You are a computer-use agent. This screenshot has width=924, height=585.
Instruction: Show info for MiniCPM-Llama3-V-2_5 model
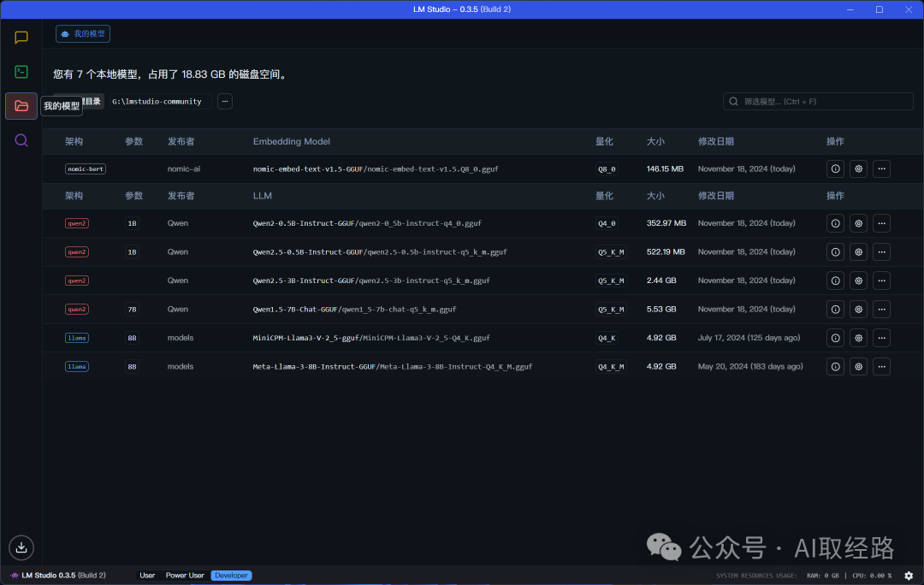pos(836,338)
